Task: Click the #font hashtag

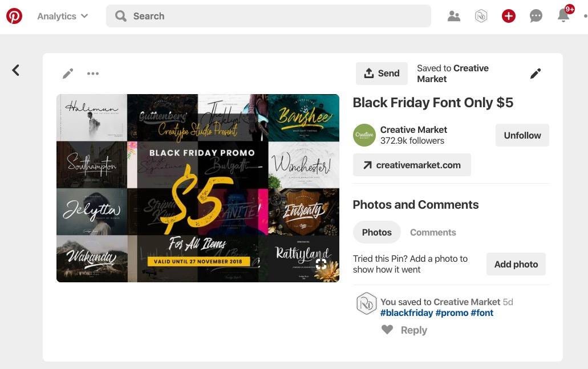Action: 482,313
